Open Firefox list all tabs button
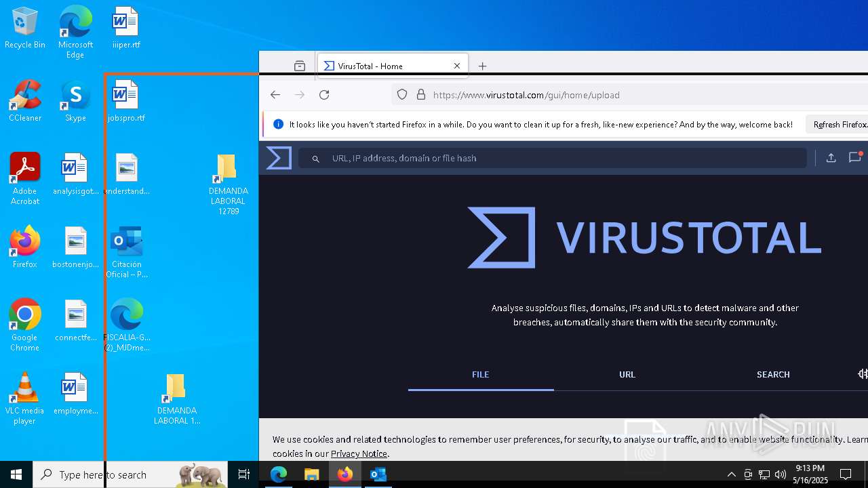The height and width of the screenshot is (488, 868). click(300, 66)
